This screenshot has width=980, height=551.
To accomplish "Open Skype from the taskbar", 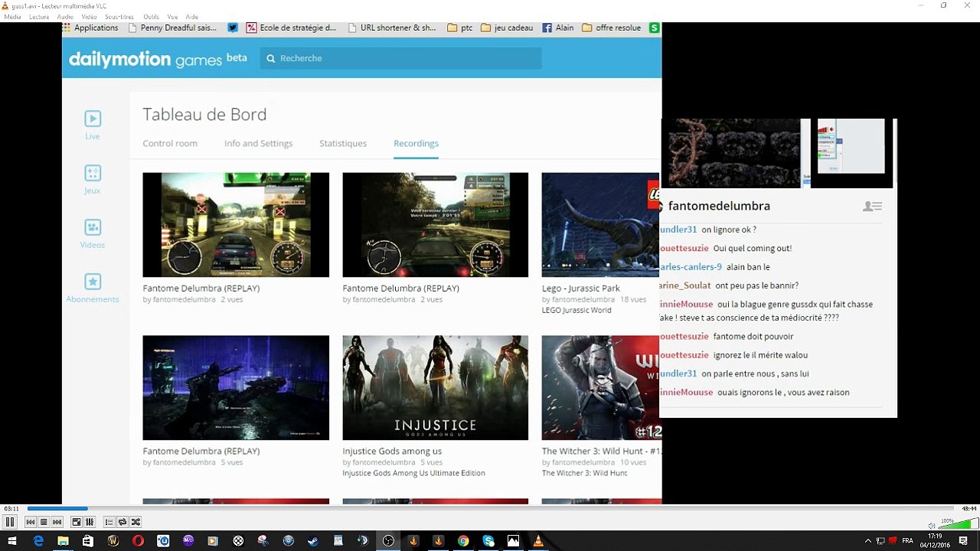I will coord(488,541).
